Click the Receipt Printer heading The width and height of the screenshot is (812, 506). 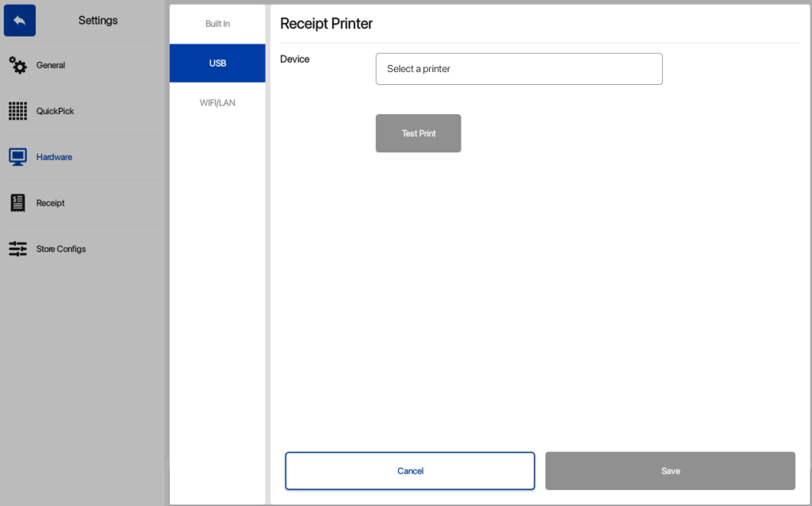coord(326,24)
